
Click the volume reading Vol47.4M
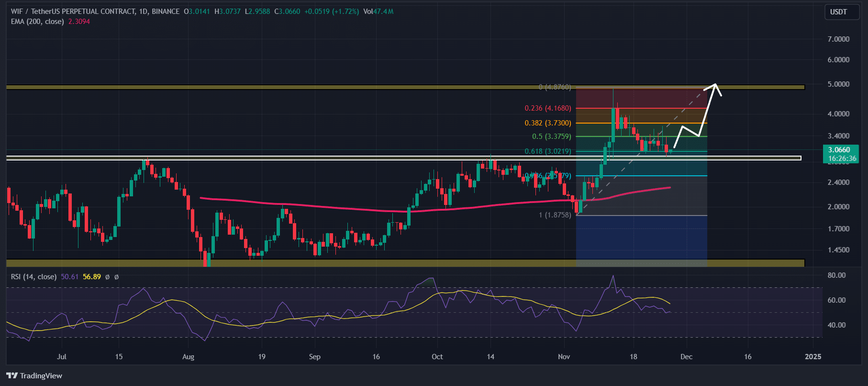(x=378, y=11)
